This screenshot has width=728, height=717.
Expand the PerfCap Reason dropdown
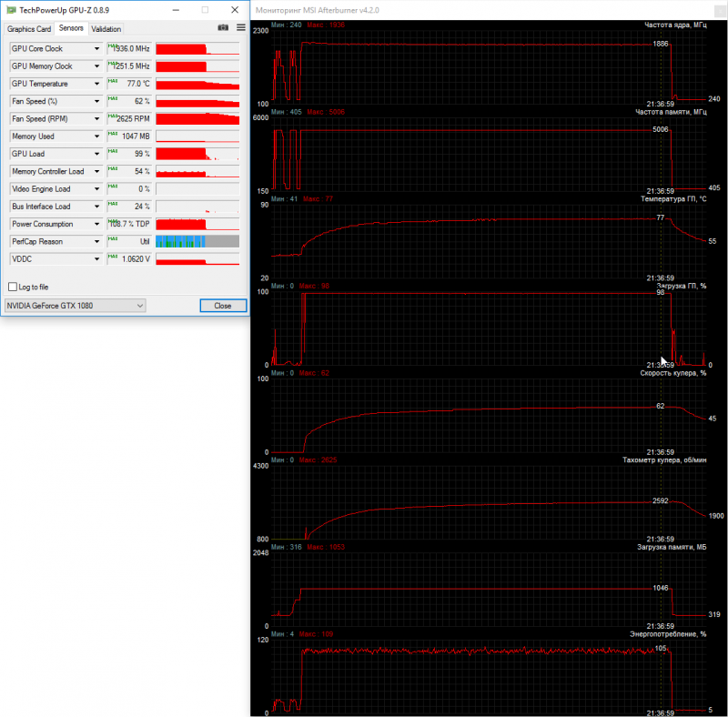tap(96, 241)
